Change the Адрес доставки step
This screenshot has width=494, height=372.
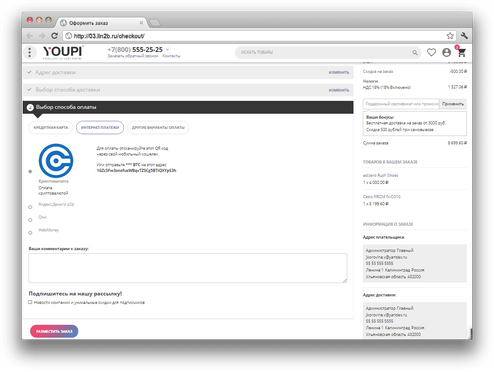point(339,72)
